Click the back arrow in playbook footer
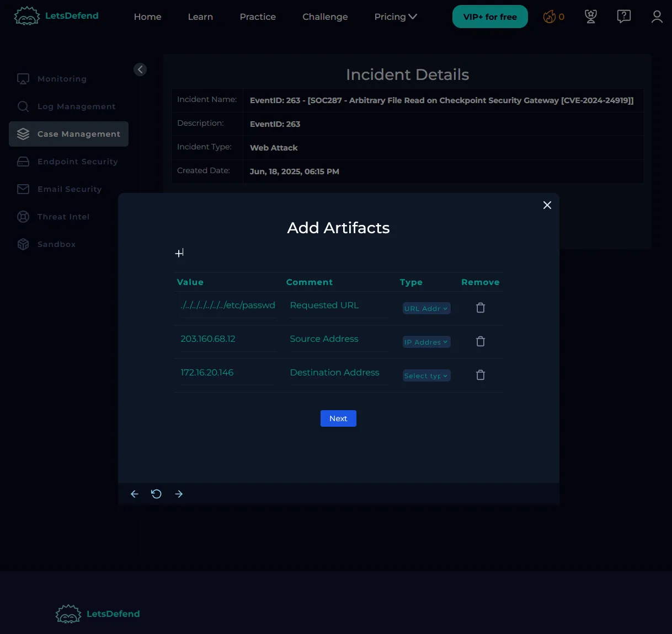The image size is (672, 634). 134,494
